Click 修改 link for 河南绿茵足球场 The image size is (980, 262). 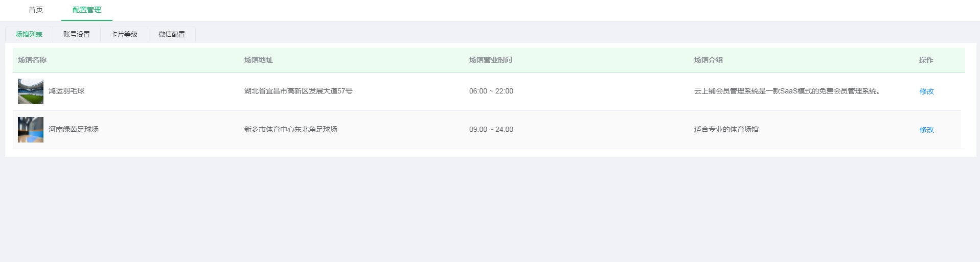926,130
